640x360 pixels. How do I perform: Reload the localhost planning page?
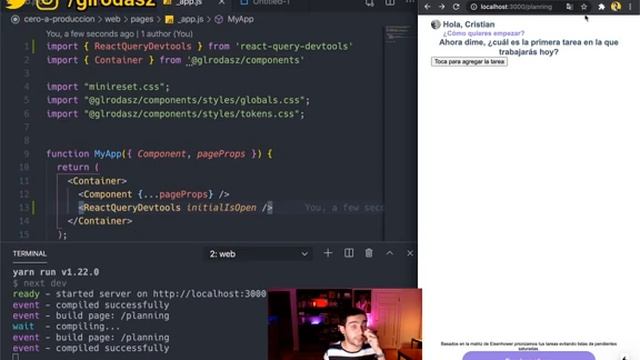456,7
